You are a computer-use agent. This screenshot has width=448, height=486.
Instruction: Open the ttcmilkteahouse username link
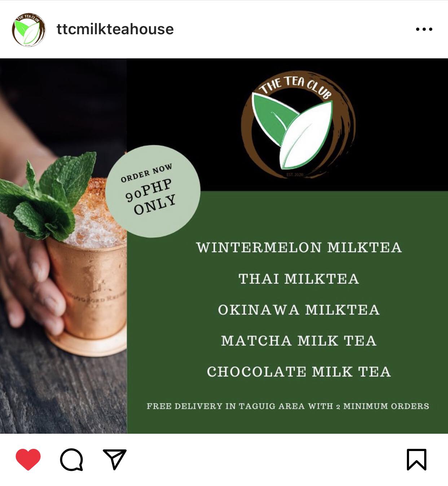(x=115, y=29)
